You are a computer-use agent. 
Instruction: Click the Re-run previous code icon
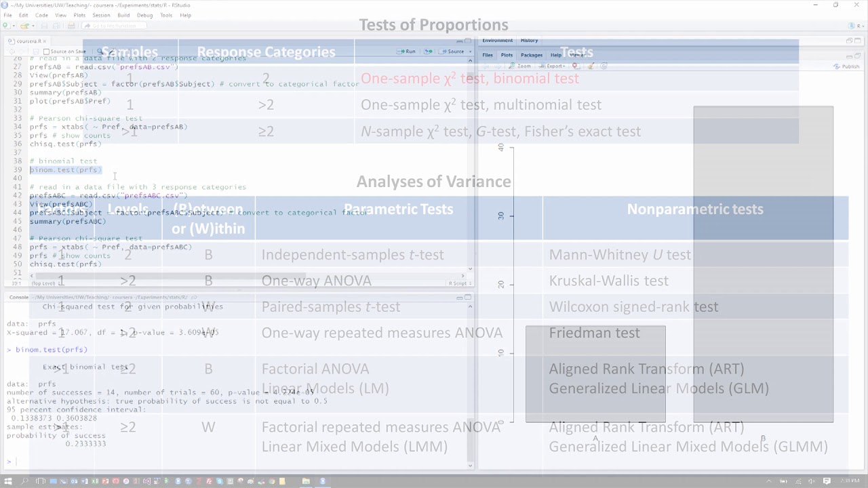pyautogui.click(x=428, y=52)
